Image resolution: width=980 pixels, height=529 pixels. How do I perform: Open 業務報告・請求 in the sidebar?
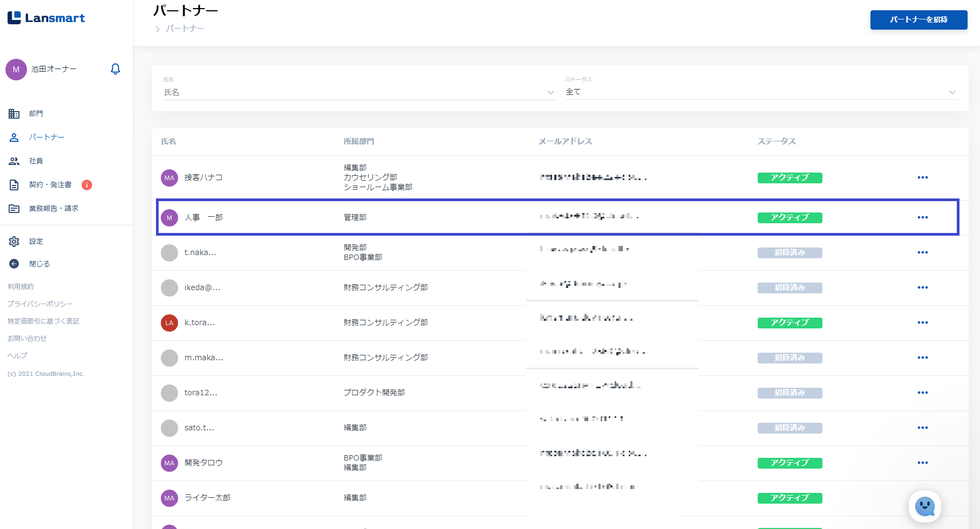53,209
